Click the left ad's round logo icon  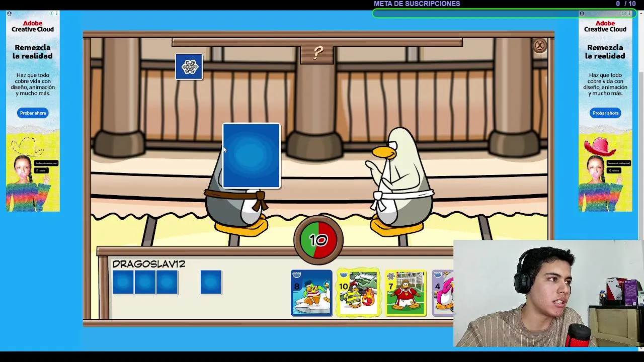coord(9,14)
